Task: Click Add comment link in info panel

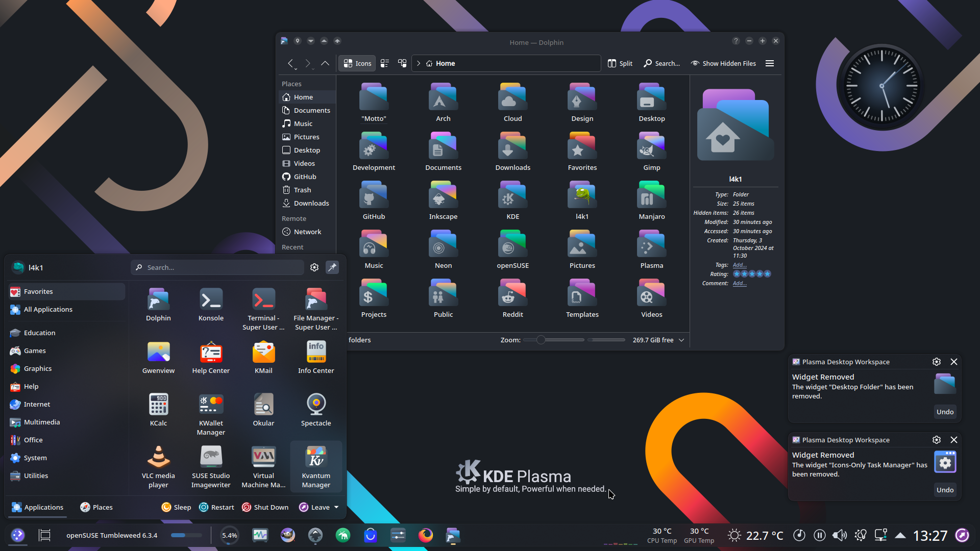Action: click(x=740, y=283)
